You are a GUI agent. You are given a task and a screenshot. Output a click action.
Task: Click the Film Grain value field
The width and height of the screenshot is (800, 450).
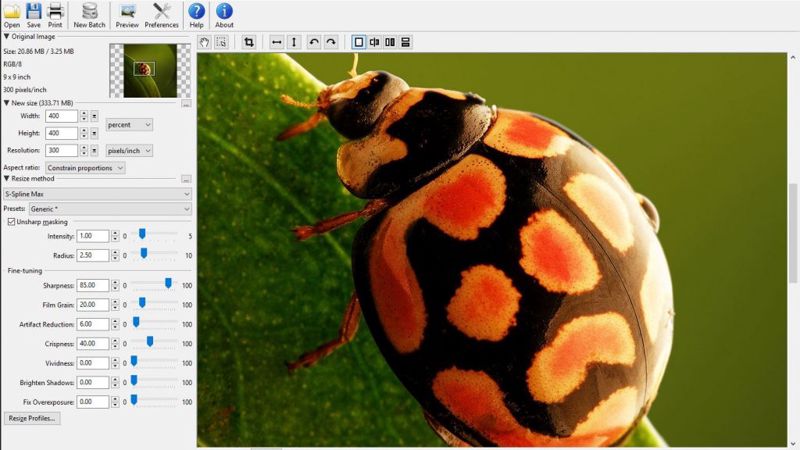[x=93, y=305]
